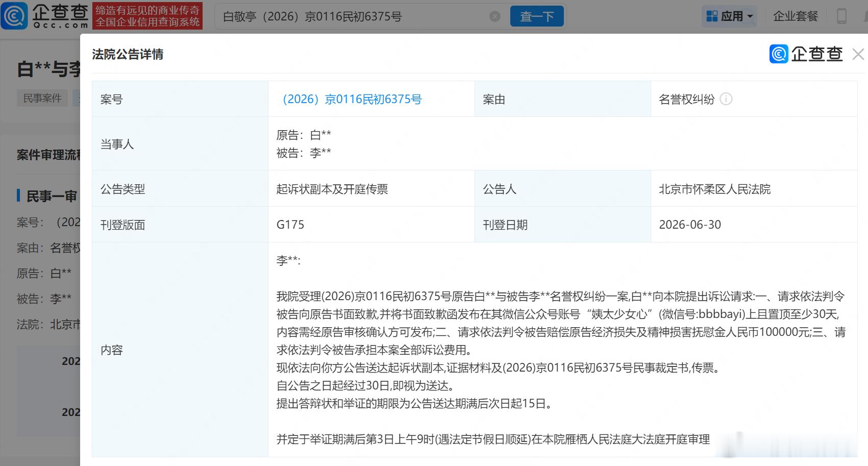
Task: Select the 名誉权纠纷 case cause text
Action: (686, 99)
